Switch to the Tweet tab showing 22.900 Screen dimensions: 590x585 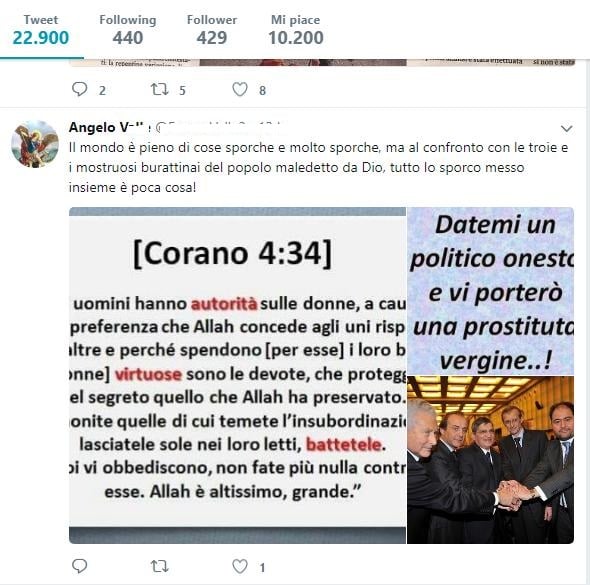coord(41,30)
